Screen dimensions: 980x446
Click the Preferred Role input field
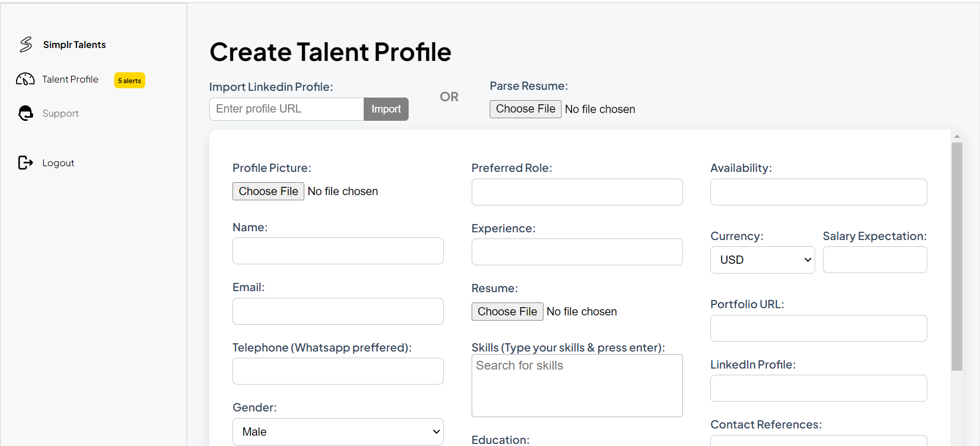[x=577, y=192]
